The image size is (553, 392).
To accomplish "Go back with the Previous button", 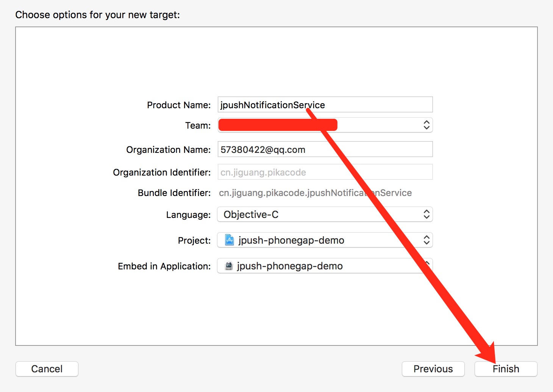I will pyautogui.click(x=433, y=369).
